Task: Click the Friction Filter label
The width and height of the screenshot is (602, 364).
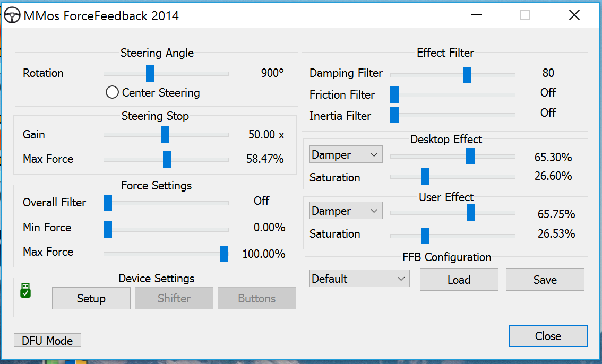Action: 342,95
